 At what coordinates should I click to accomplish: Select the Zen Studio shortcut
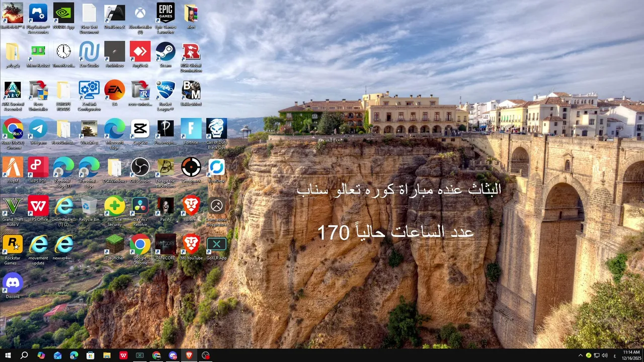pos(89,55)
